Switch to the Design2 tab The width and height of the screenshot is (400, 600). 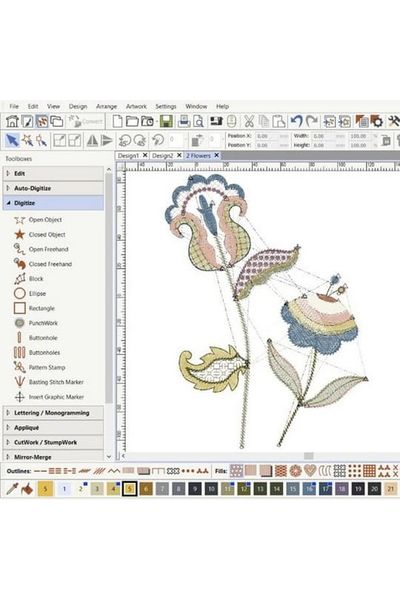162,155
